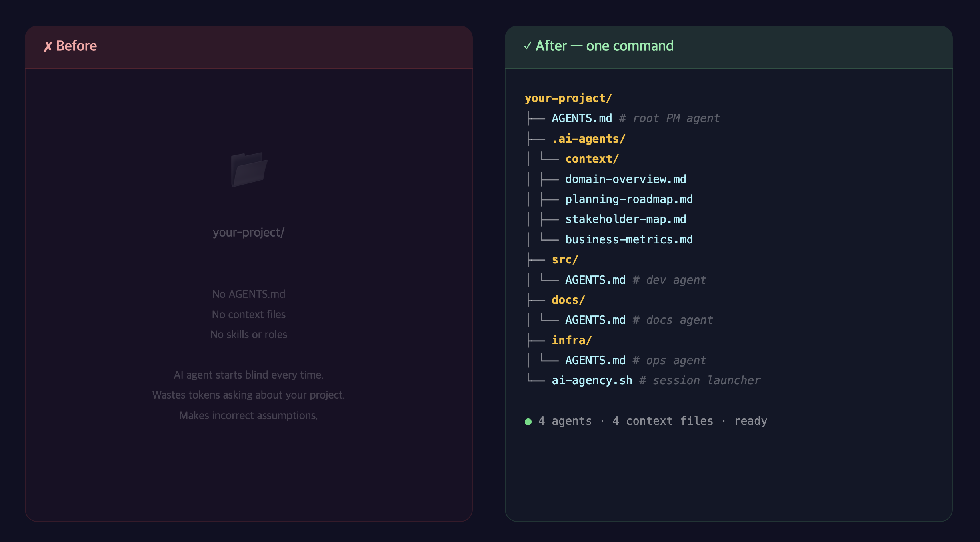This screenshot has height=542, width=980.
Task: Open planning-roadmap.md file
Action: (628, 199)
